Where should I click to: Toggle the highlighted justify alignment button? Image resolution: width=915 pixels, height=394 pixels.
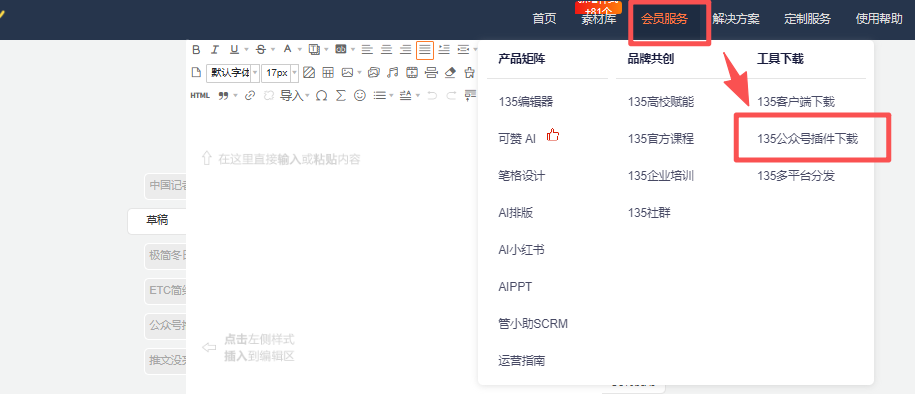[425, 50]
